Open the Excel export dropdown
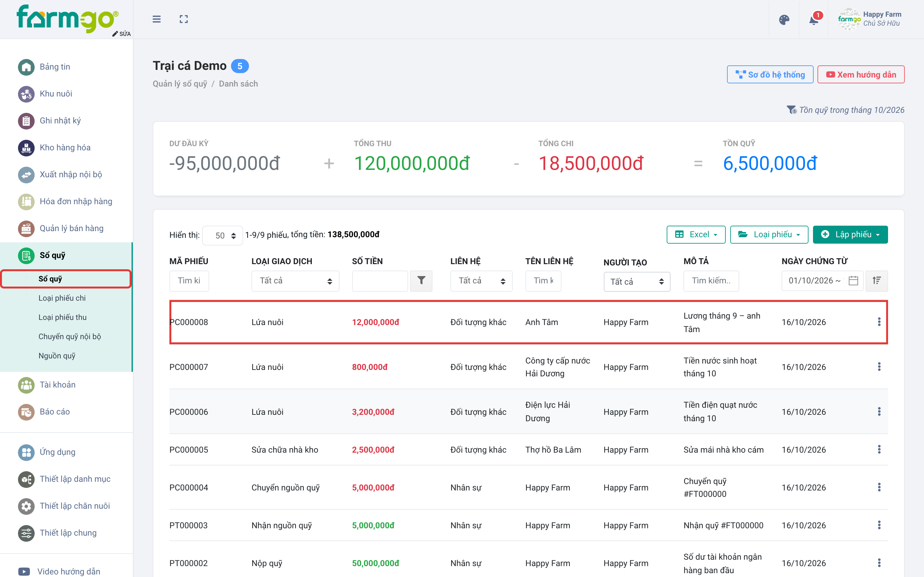924x577 pixels. coord(696,234)
